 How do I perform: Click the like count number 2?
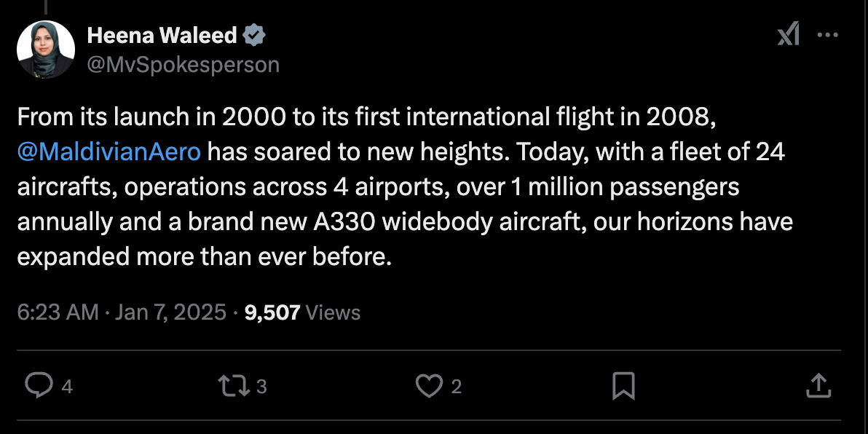coord(457,387)
